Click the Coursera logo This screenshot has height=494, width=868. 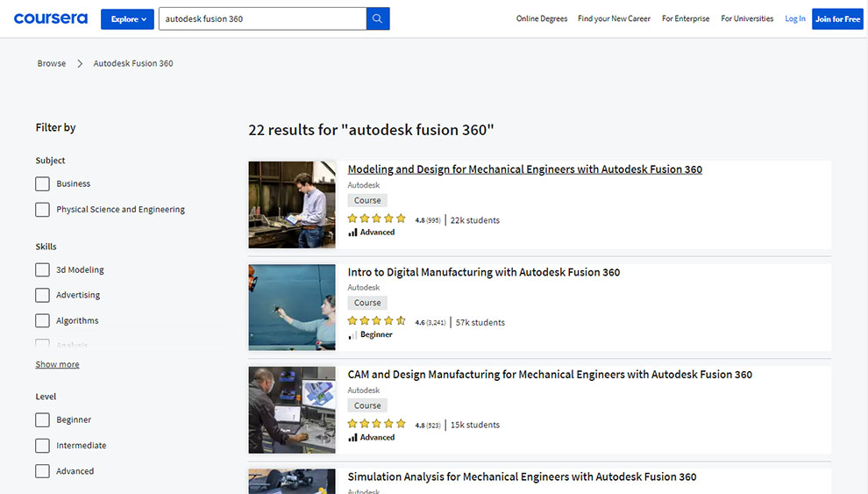51,18
